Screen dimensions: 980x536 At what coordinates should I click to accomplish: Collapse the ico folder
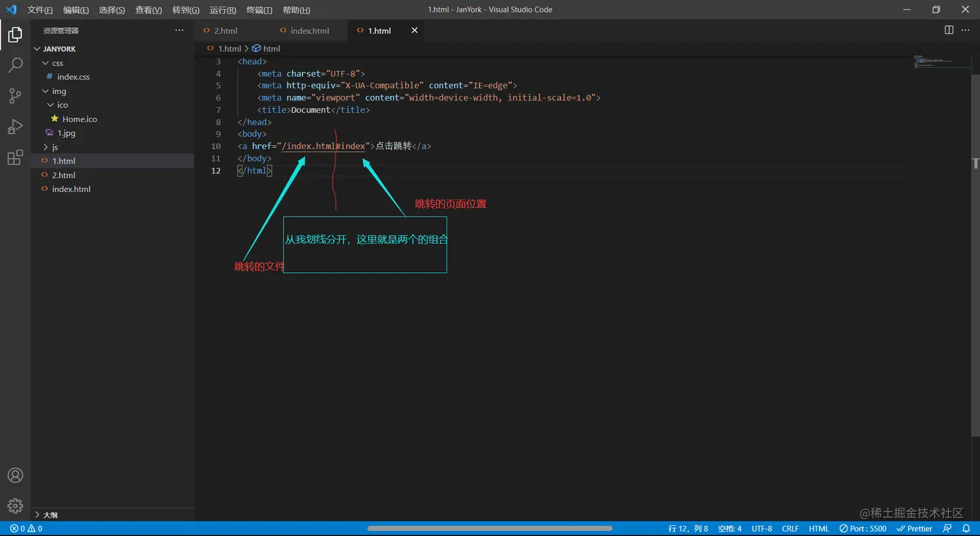tap(112, 105)
